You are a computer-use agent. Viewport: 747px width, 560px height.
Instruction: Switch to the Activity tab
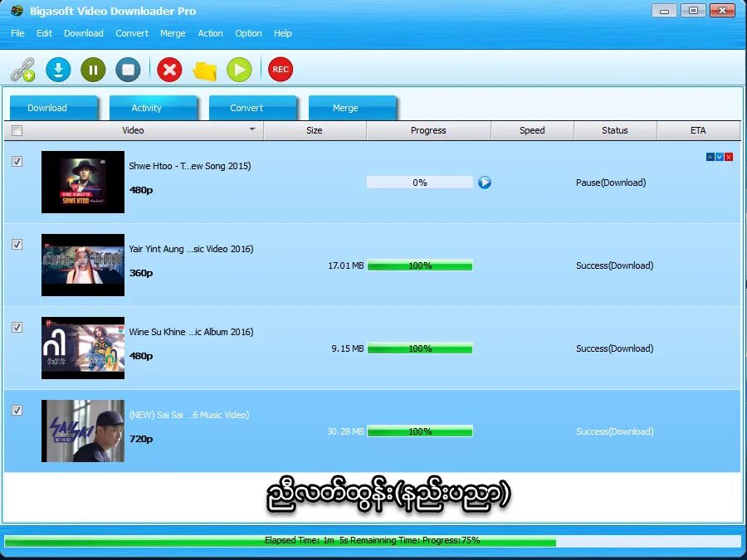coord(153,108)
